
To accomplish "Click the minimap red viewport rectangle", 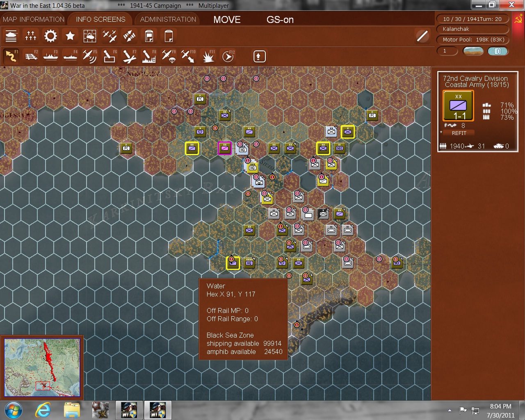I will point(43,386).
